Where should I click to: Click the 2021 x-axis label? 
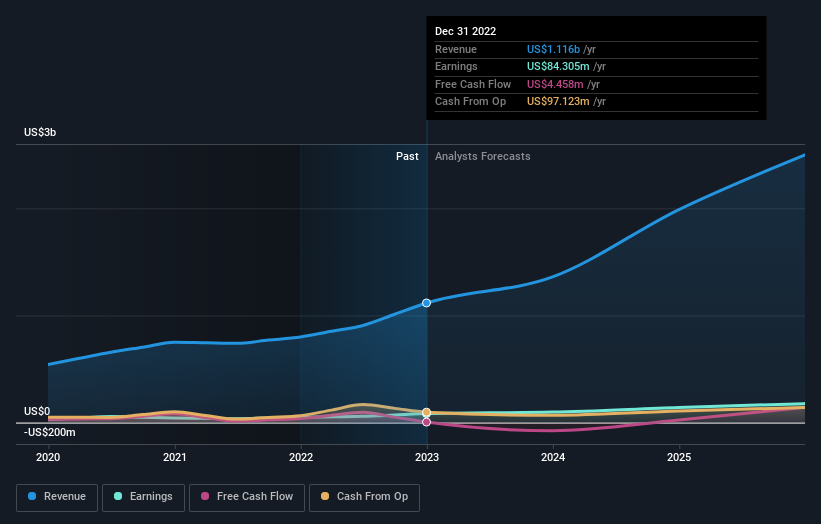coord(174,458)
